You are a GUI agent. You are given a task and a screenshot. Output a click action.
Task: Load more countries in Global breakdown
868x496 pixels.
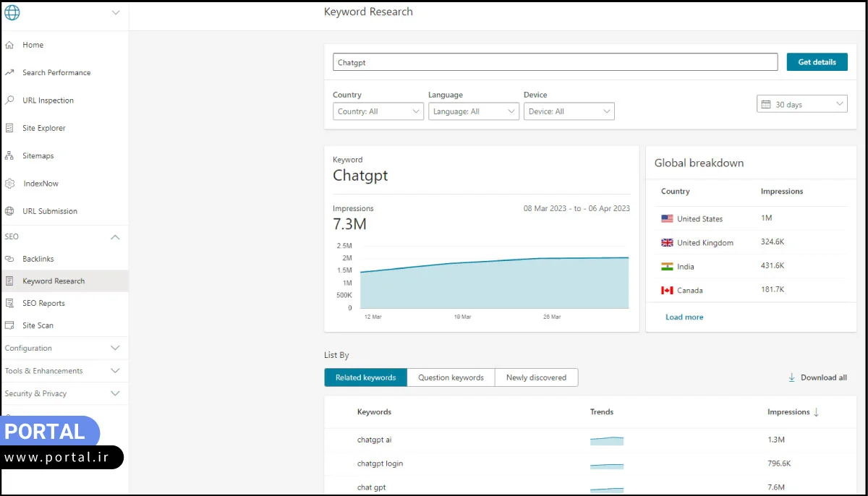click(x=684, y=317)
